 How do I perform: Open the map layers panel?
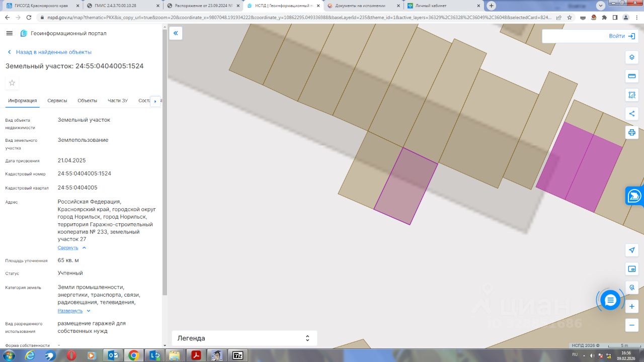pyautogui.click(x=632, y=57)
